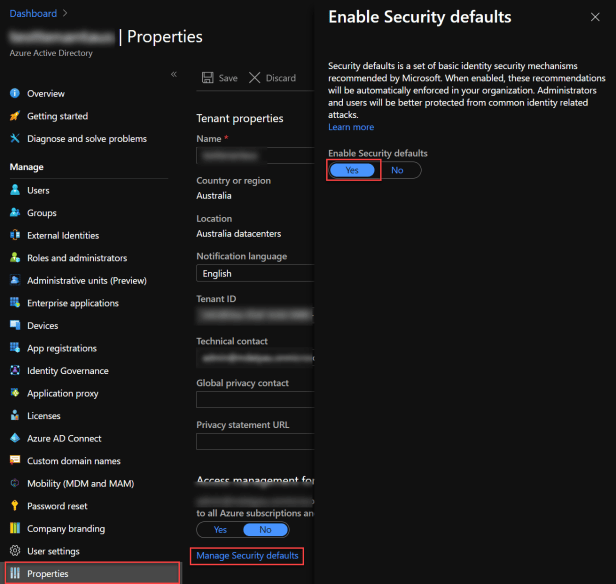This screenshot has height=584, width=616.
Task: Click the Mobility MDM and MAM icon
Action: point(15,483)
